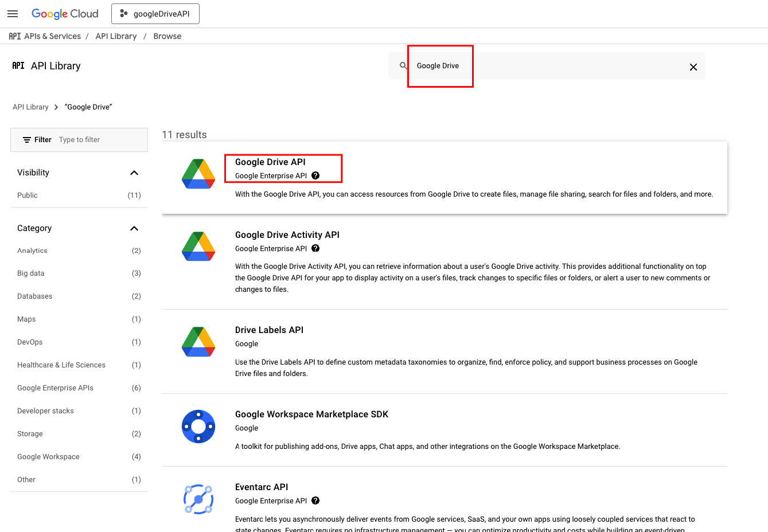
Task: Click help icon under Google Drive API
Action: pos(315,176)
